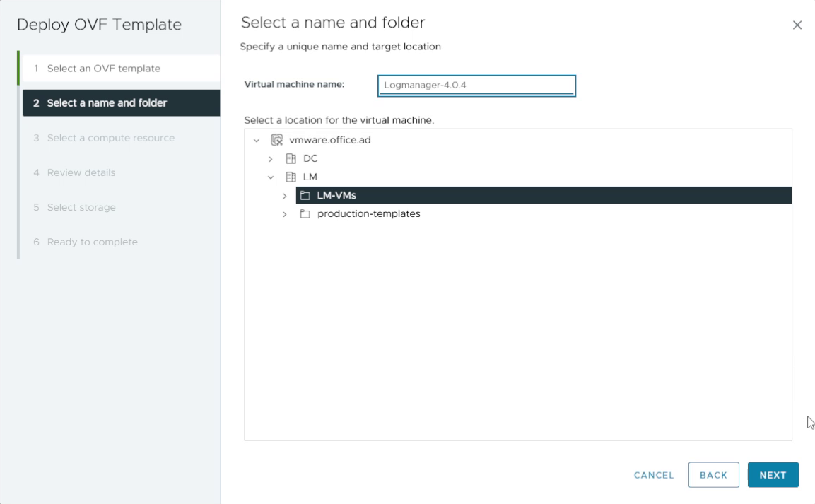Click the dialog close X icon
This screenshot has width=815, height=504.
797,25
